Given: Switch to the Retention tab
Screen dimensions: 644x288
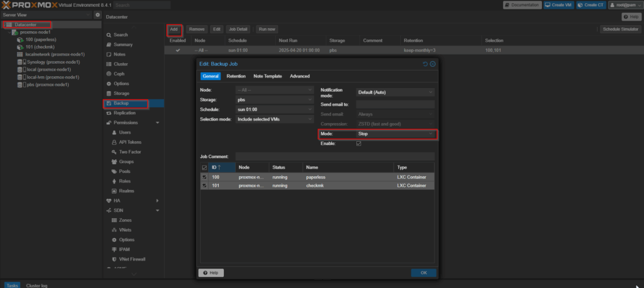Looking at the screenshot, I should pyautogui.click(x=236, y=76).
